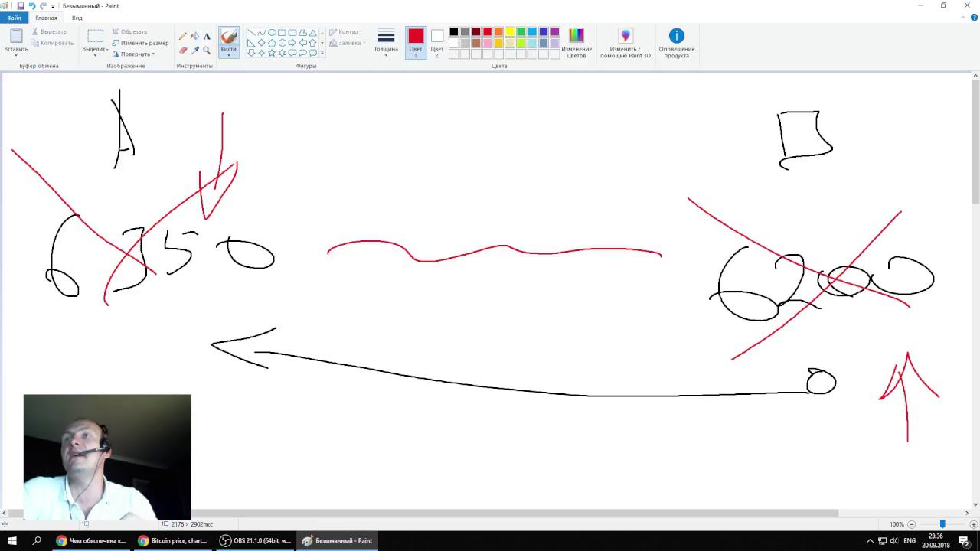Click Изменить размер resize button
The width and height of the screenshot is (980, 551).
pyautogui.click(x=140, y=43)
